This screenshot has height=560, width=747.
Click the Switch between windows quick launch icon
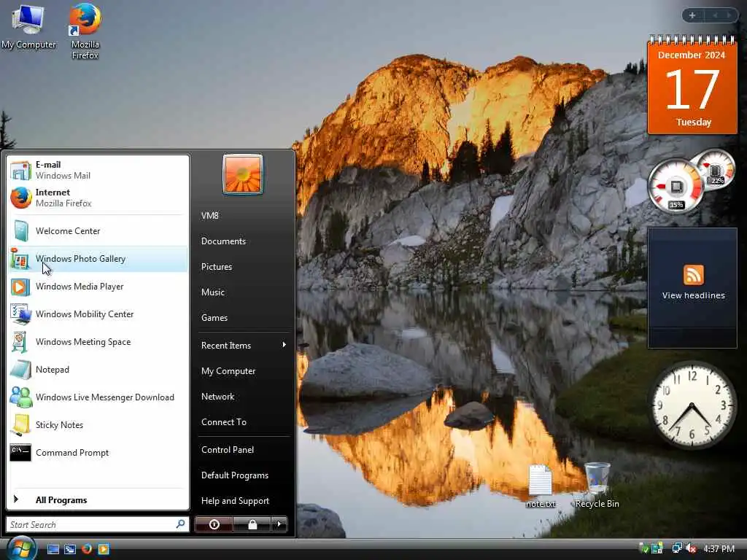coord(70,549)
